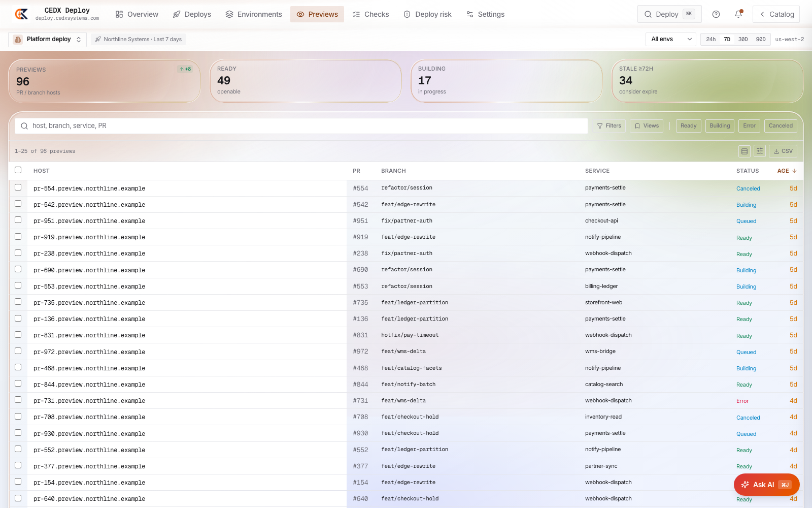Check the pr-640 preview row checkbox
This screenshot has width=812, height=508.
click(18, 498)
